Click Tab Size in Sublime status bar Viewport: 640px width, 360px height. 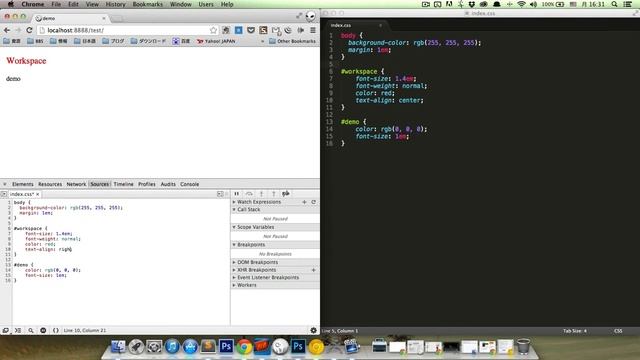(x=575, y=331)
